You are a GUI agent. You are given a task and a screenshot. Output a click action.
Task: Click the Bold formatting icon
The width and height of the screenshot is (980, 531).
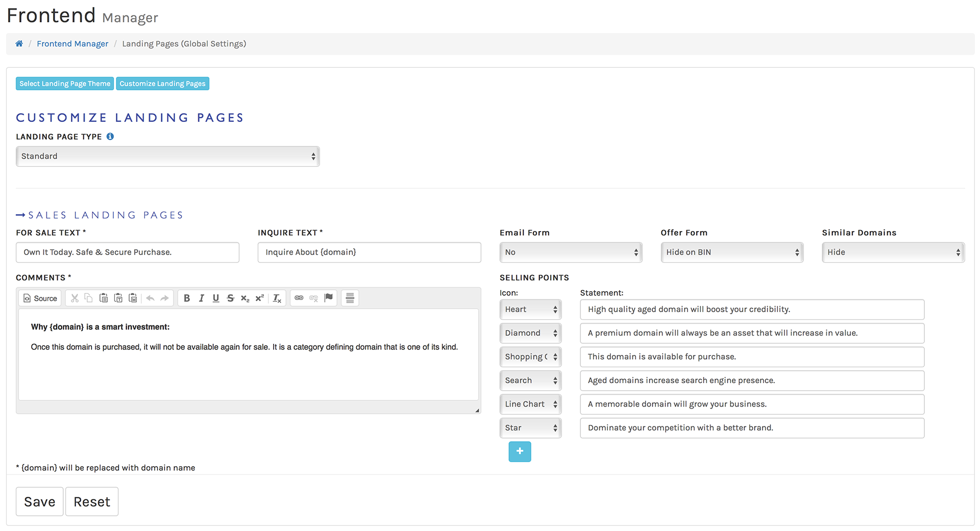click(187, 298)
